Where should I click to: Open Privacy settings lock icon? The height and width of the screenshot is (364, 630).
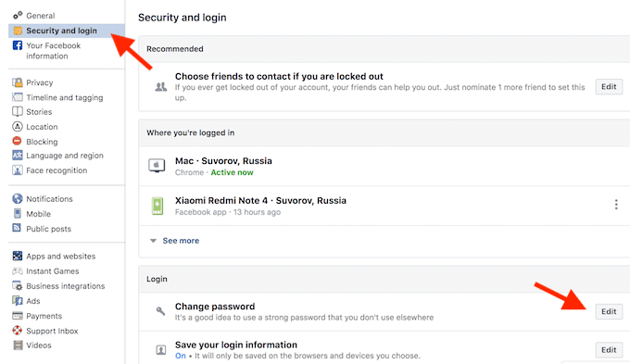[18, 82]
